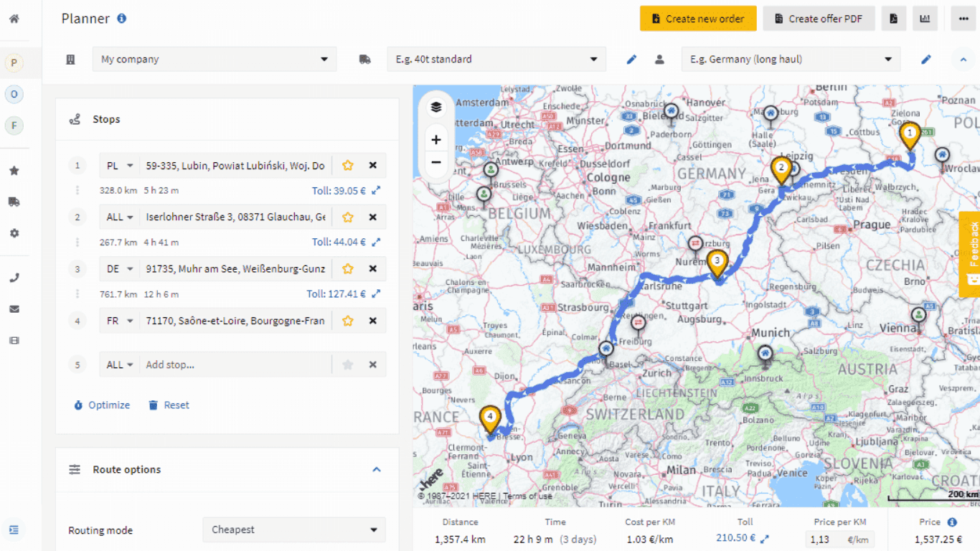Edit the vehicle profile with the pencil icon
Image resolution: width=980 pixels, height=551 pixels.
coord(631,60)
